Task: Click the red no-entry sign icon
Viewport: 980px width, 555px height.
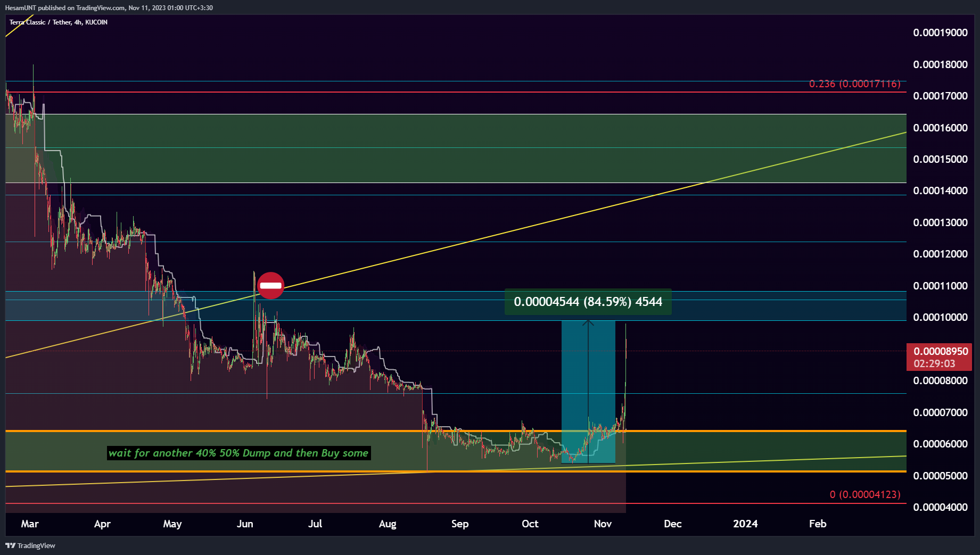Action: (271, 286)
